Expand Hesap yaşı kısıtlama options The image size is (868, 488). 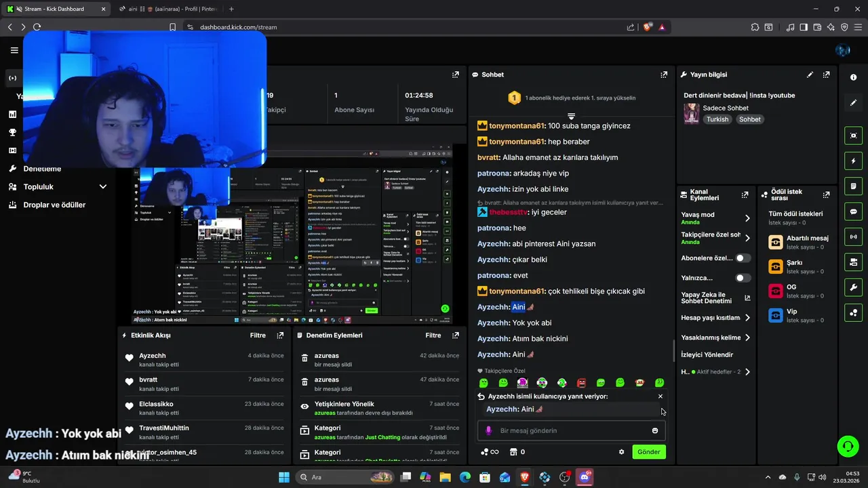coord(747,318)
